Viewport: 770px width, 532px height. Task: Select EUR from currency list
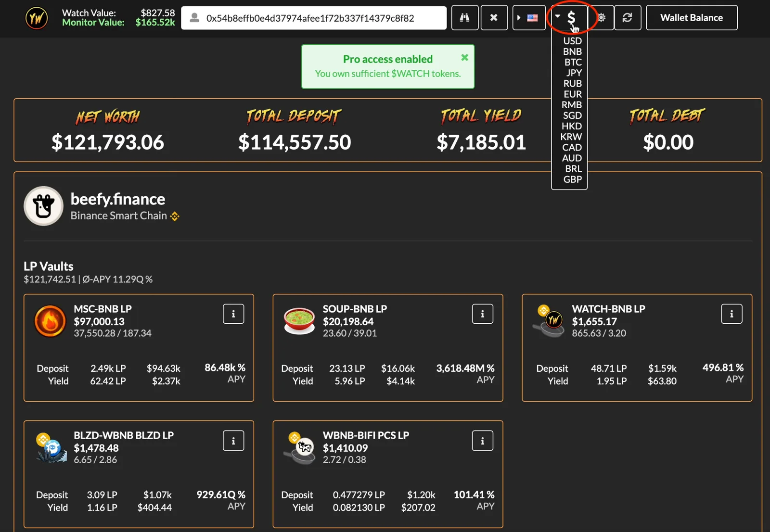coord(573,94)
